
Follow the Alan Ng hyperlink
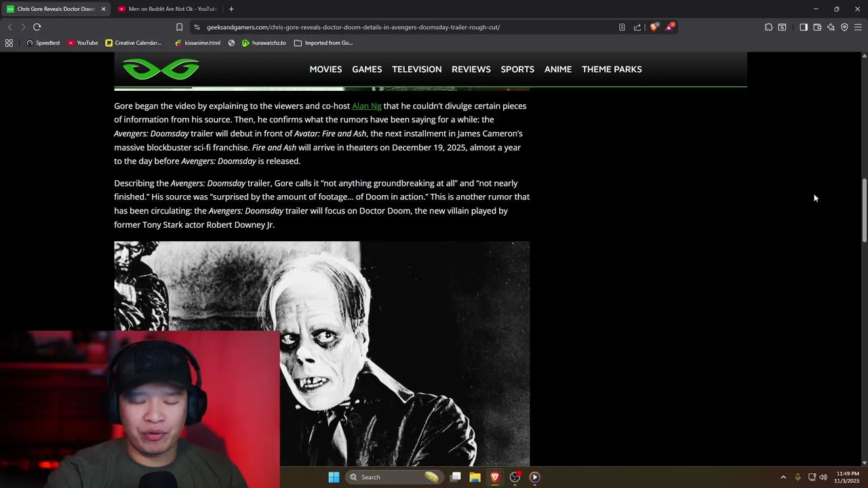click(366, 106)
